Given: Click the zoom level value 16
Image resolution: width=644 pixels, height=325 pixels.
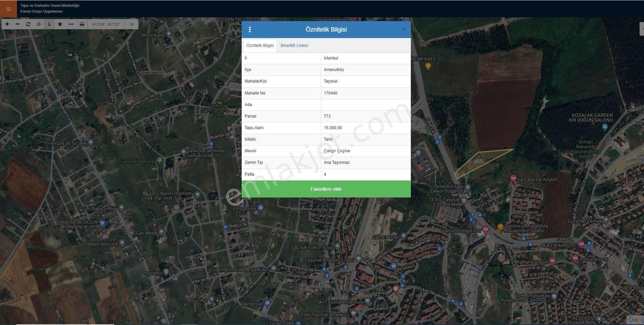Looking at the screenshot, I should pos(132,24).
